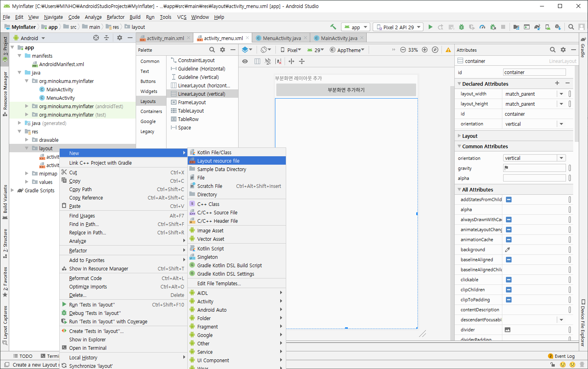Click the Make Project hammer icon

[333, 27]
